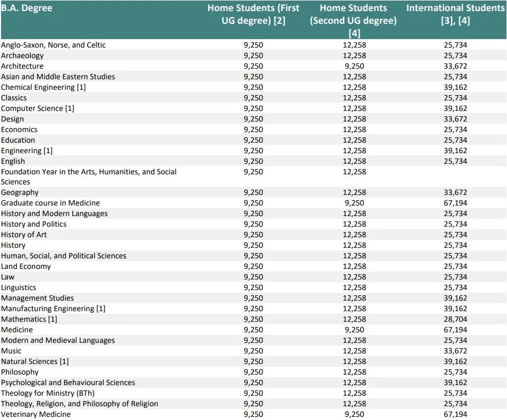Viewport: 507px width, 420px height.
Task: Select 'Management Studies' row label
Action: [37, 298]
